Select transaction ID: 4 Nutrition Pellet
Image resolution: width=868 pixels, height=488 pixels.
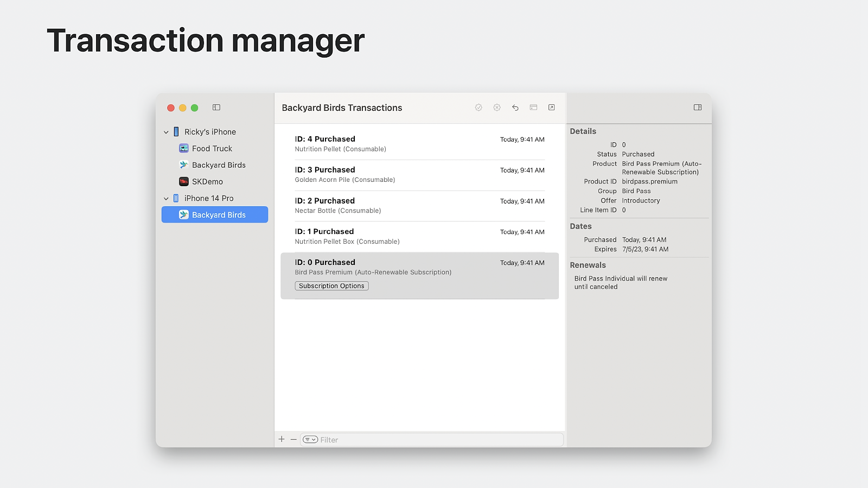tap(419, 144)
